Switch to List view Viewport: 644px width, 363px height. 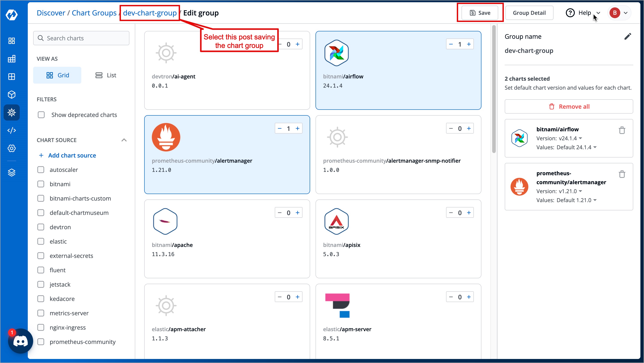[106, 75]
